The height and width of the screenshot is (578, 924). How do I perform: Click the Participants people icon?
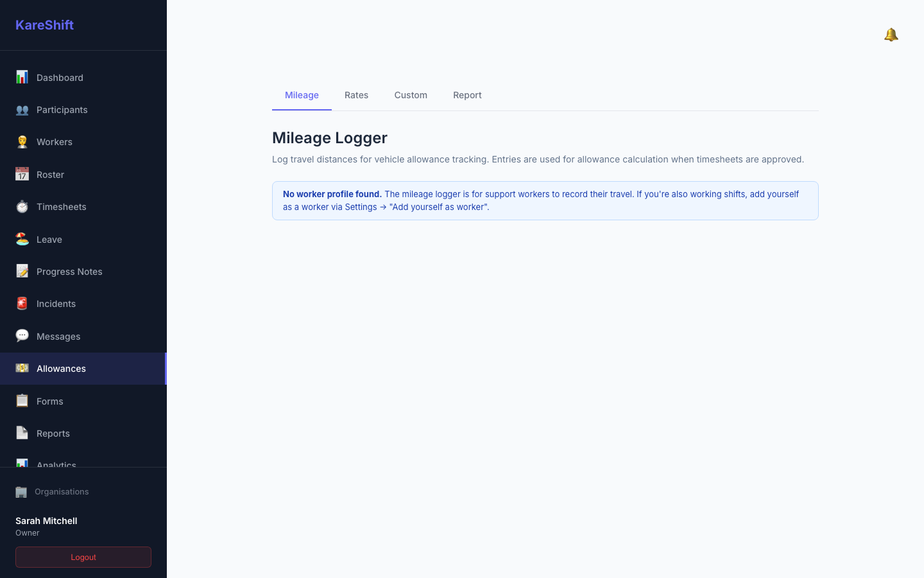(x=22, y=110)
